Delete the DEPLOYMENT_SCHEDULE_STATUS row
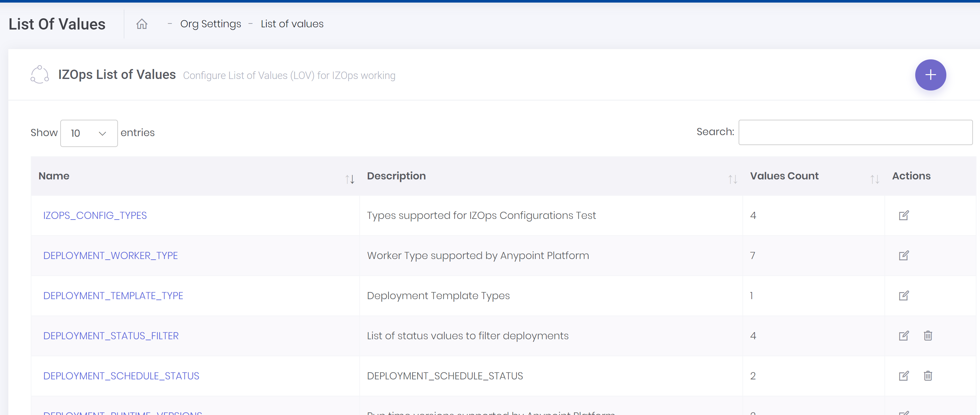980x415 pixels. (x=928, y=376)
